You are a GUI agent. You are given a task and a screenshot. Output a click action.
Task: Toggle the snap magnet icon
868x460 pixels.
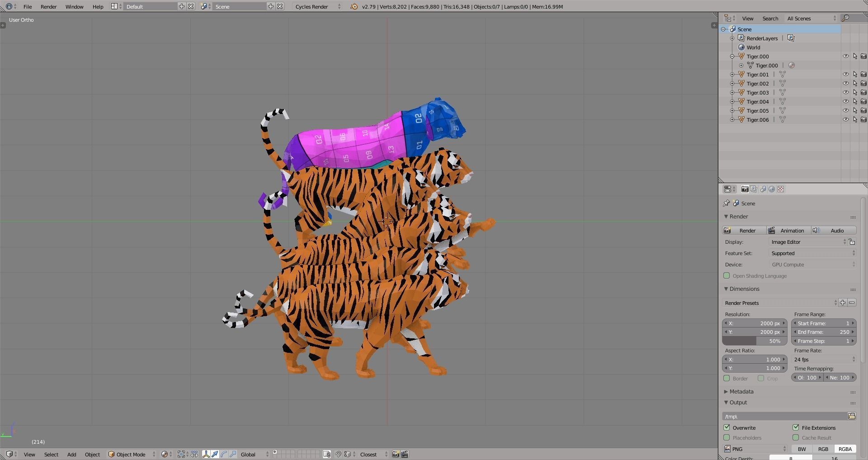(338, 454)
